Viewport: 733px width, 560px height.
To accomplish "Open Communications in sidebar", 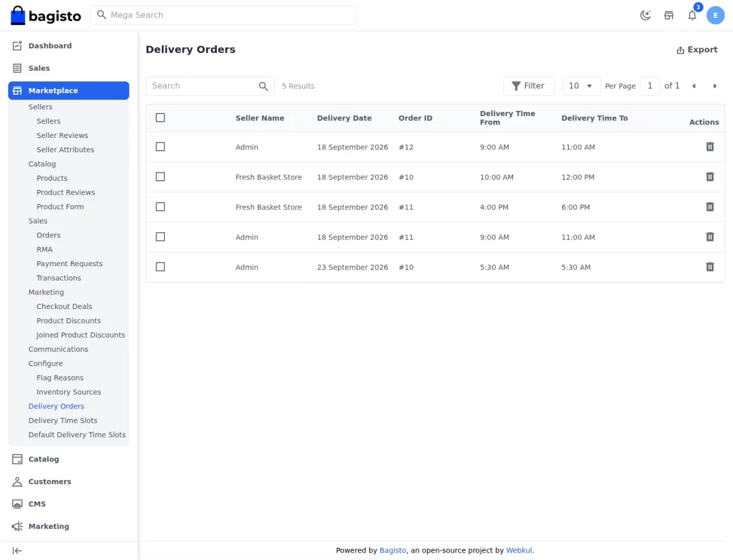I will click(x=58, y=349).
